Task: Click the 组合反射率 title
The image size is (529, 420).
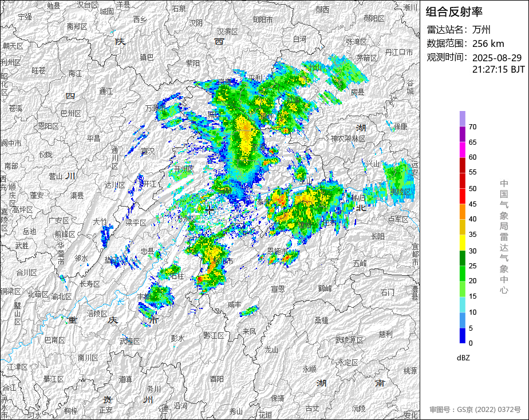Action: (454, 12)
